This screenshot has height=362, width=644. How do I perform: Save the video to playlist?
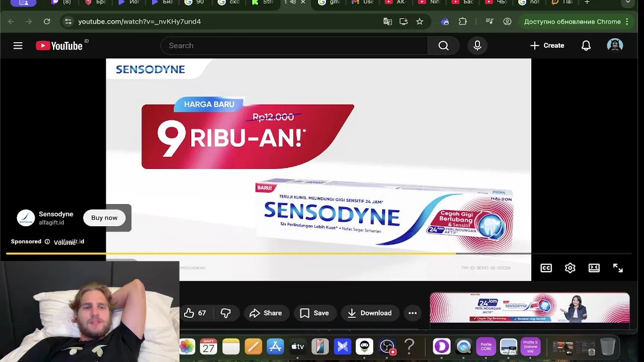tap(314, 313)
